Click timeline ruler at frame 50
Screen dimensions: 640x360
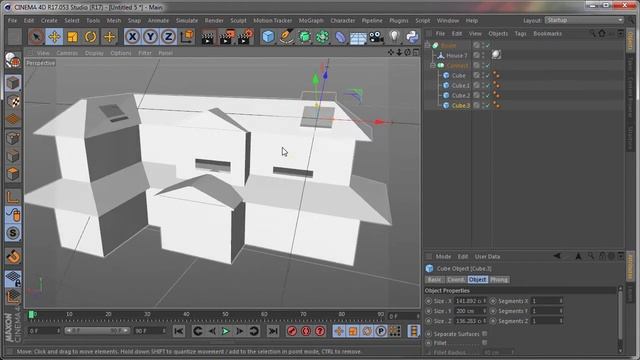click(x=225, y=315)
